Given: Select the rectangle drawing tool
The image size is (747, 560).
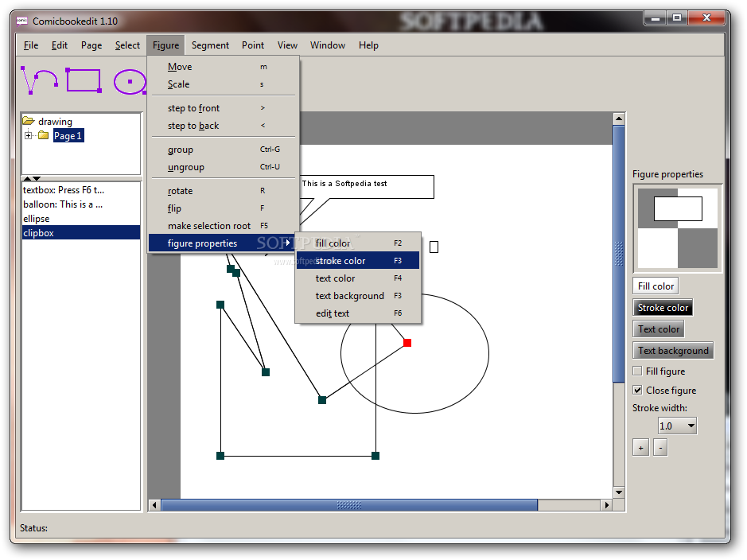Looking at the screenshot, I should (84, 80).
